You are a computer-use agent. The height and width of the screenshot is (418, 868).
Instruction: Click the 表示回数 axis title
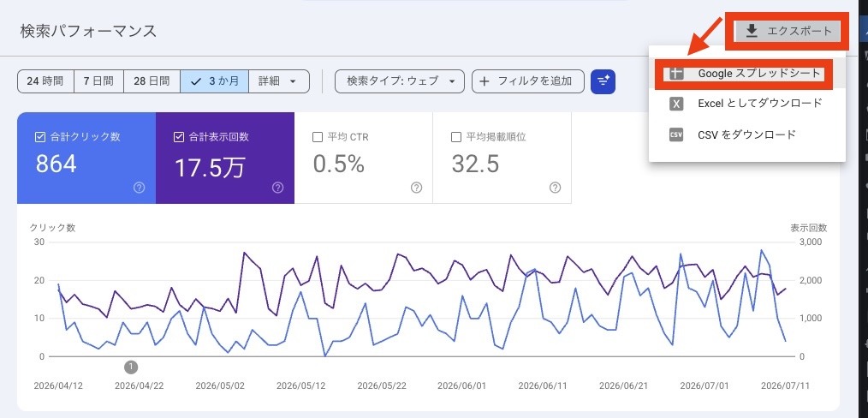[x=809, y=228]
